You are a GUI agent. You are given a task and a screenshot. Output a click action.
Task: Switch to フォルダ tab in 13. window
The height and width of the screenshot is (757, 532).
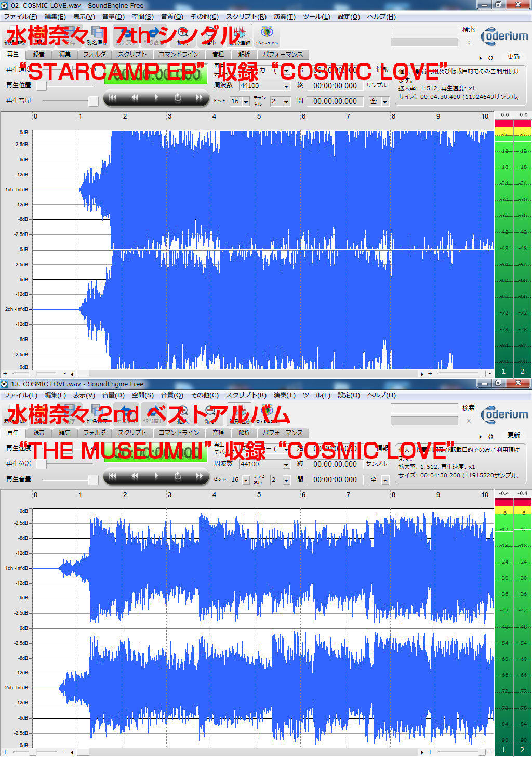tap(95, 433)
